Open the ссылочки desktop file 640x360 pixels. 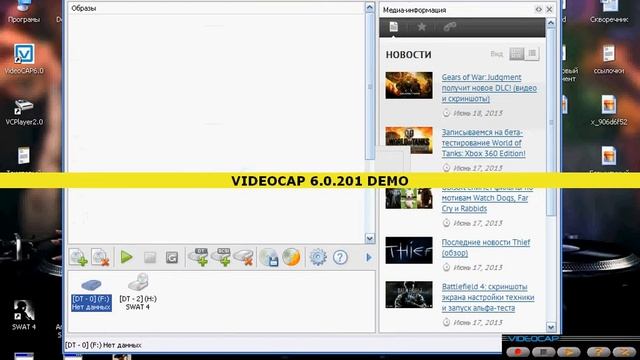click(609, 60)
